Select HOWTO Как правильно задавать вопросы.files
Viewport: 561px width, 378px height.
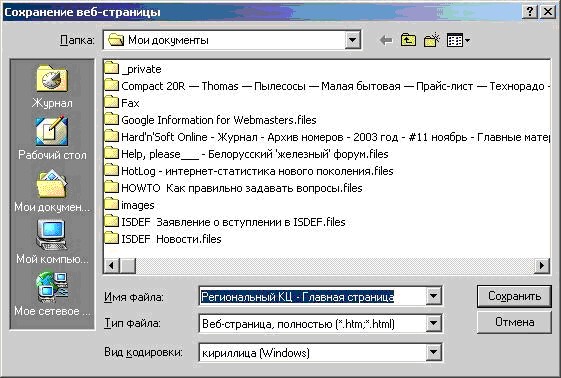(x=242, y=188)
